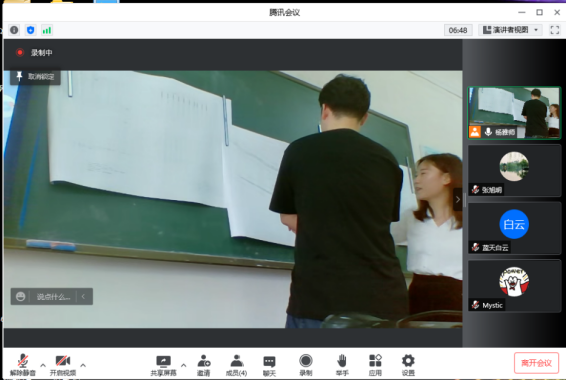The width and height of the screenshot is (566, 380).
Task: Click the 录制中 status label
Action: (x=42, y=53)
